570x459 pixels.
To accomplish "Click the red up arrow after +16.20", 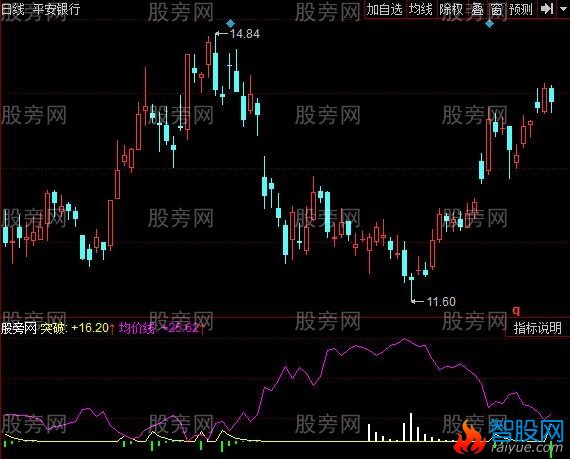I will pyautogui.click(x=112, y=329).
